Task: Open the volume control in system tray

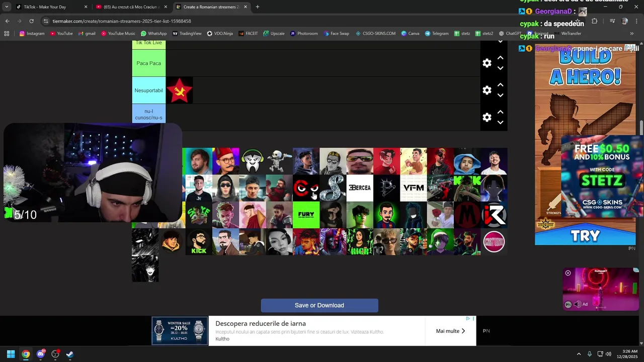Action: (x=608, y=354)
